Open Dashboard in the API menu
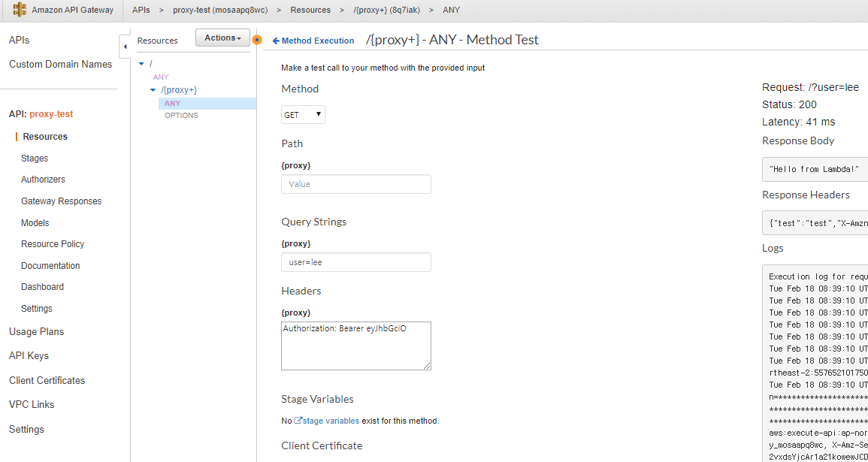The height and width of the screenshot is (462, 868). [42, 287]
